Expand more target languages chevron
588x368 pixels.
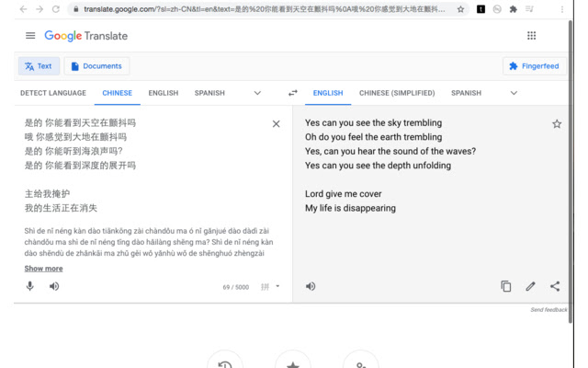(x=514, y=93)
